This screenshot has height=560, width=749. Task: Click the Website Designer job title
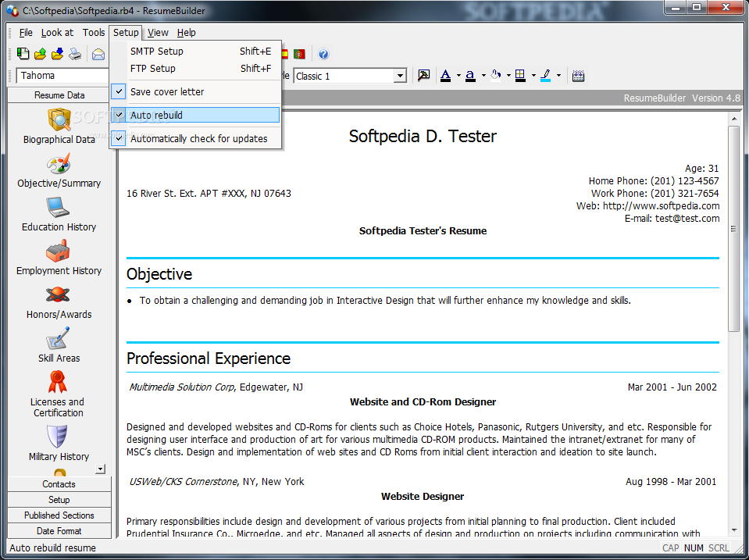click(x=423, y=497)
